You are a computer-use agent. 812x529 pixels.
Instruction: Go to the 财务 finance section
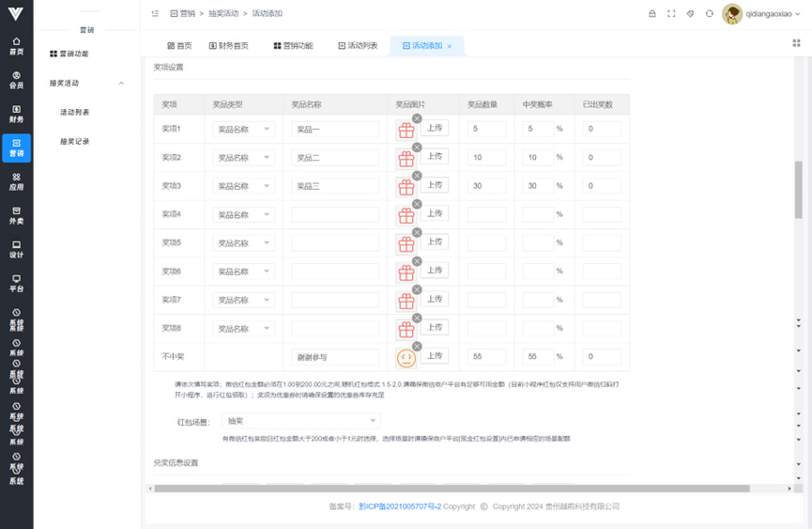(16, 114)
